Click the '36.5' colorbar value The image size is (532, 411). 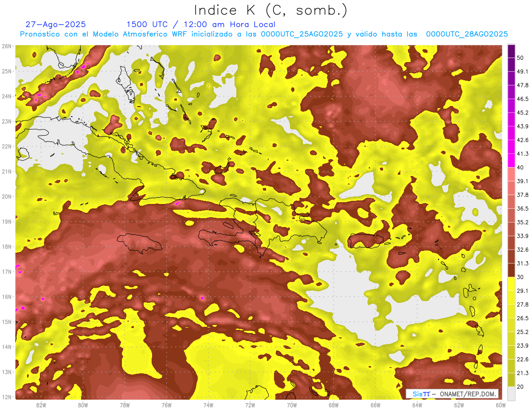(x=523, y=208)
